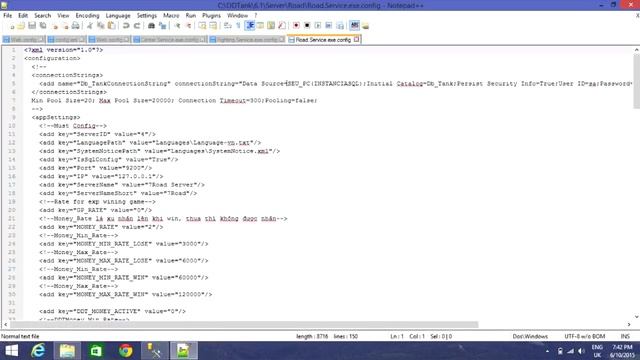Viewport: 640px width, 360px height.
Task: Open the Plugins menu
Action: tap(211, 16)
